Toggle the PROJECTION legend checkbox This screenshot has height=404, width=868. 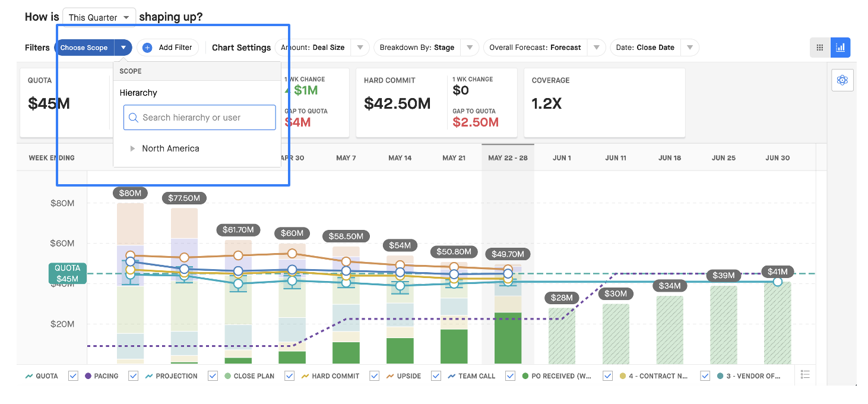click(x=213, y=376)
